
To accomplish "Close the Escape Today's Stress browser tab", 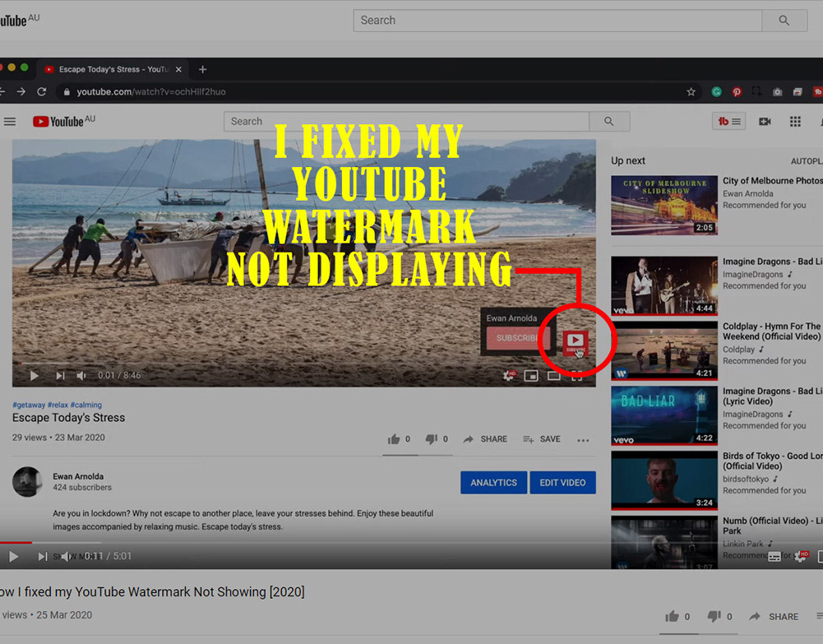I will tap(178, 69).
